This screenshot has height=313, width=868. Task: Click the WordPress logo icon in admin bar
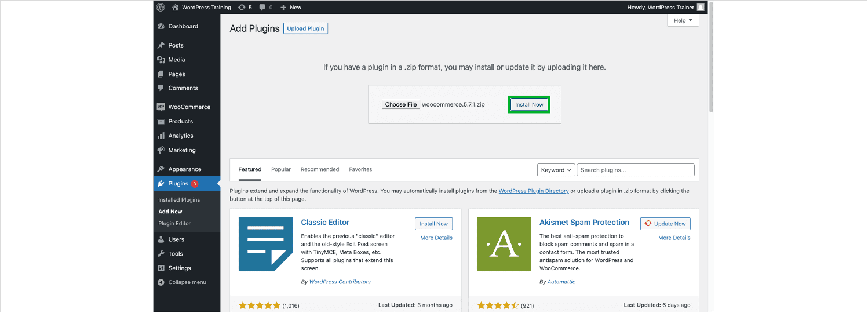pos(161,8)
